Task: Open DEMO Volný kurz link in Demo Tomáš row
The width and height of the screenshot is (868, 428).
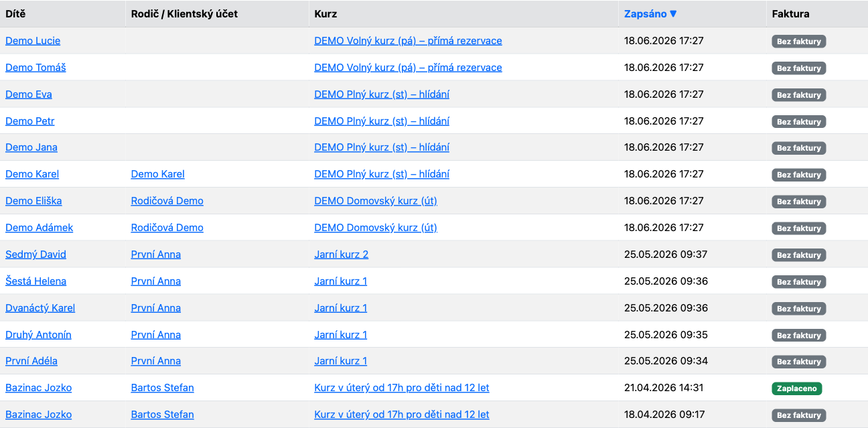Action: point(408,68)
